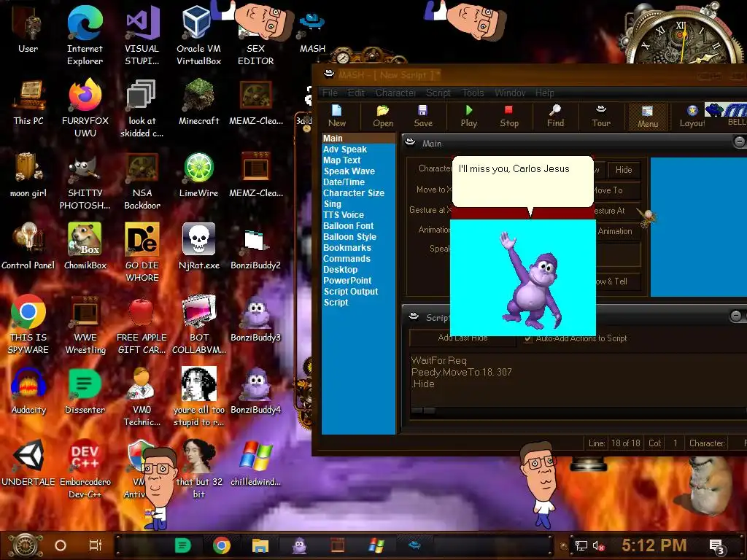Start the Tour from the MASH toolbar
The image size is (747, 560).
coord(601,116)
